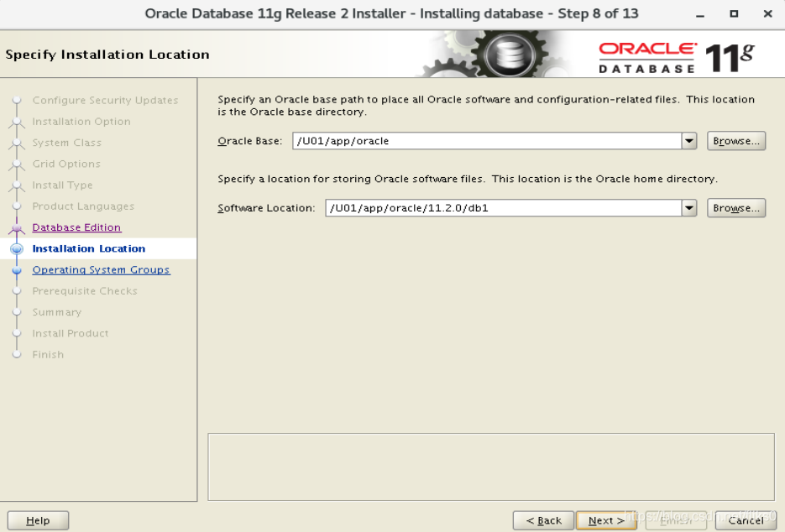The image size is (785, 532).
Task: Click the Oracle Base label
Action: [x=250, y=141]
